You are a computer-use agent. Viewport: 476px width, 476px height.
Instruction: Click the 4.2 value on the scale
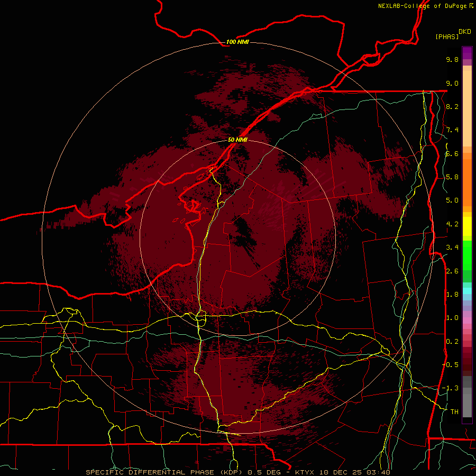(452, 224)
